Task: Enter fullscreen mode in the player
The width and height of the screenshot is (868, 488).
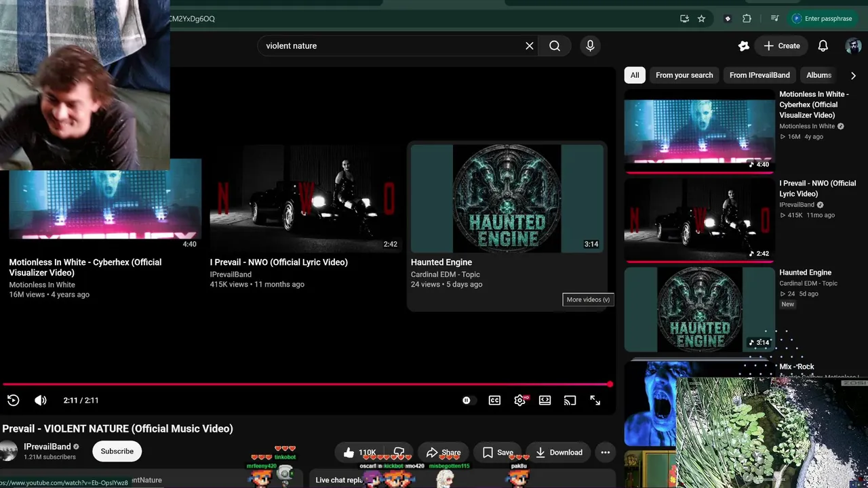Action: point(595,401)
